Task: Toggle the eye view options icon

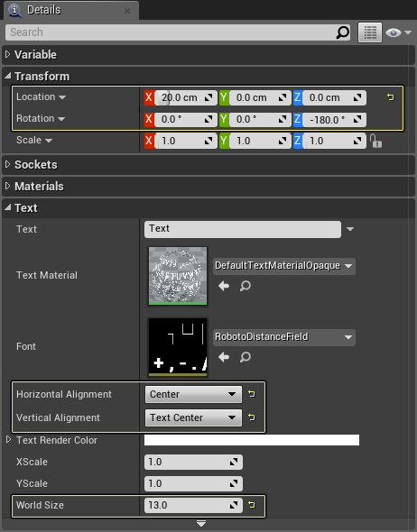Action: [398, 32]
